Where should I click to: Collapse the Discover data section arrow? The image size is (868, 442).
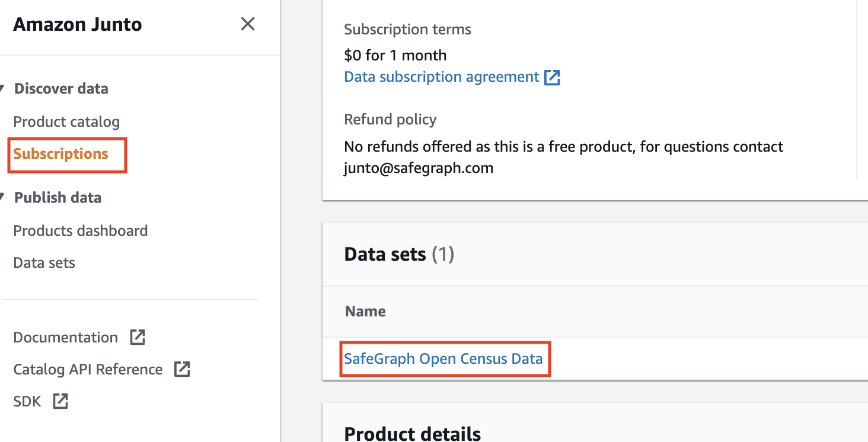coord(2,89)
